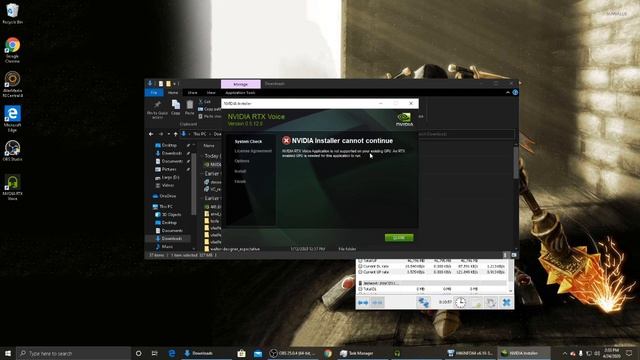Open the recent locations dropdown in Explorer navigation
Screen dimensions: 640x360
169,134
